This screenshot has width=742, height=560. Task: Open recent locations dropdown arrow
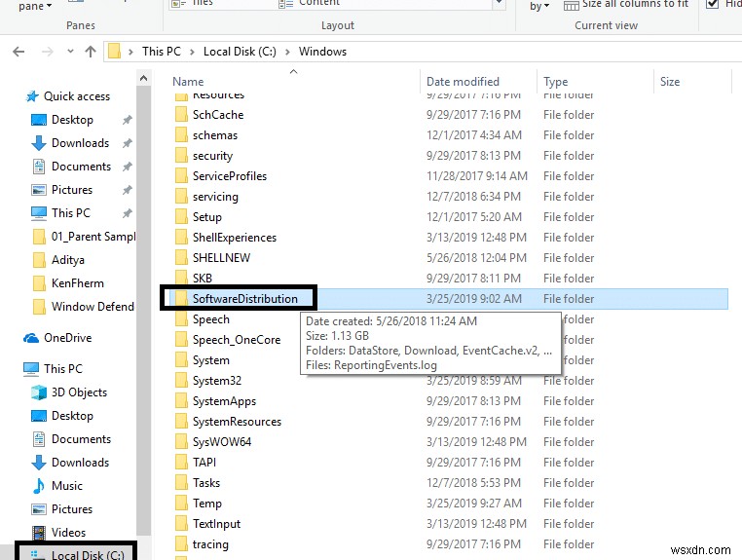click(x=70, y=51)
